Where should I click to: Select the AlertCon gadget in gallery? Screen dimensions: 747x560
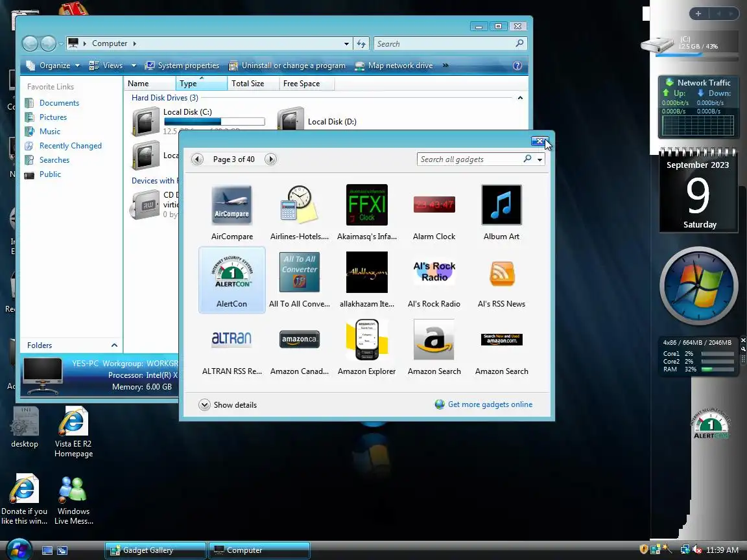231,279
